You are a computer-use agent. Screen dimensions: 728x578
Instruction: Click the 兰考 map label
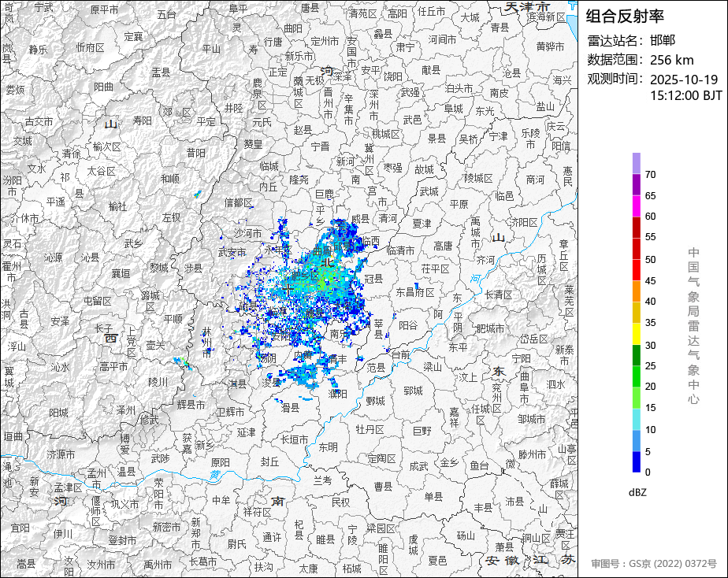coord(323,480)
